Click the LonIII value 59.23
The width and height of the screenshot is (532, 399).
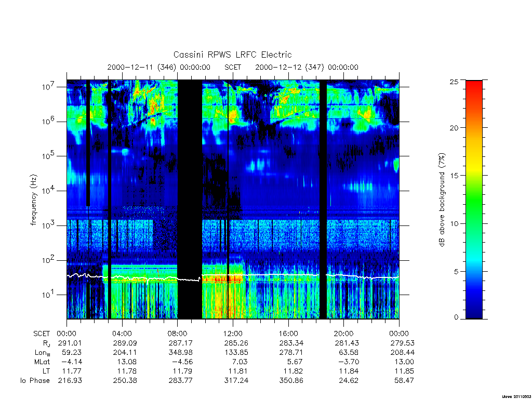point(72,353)
